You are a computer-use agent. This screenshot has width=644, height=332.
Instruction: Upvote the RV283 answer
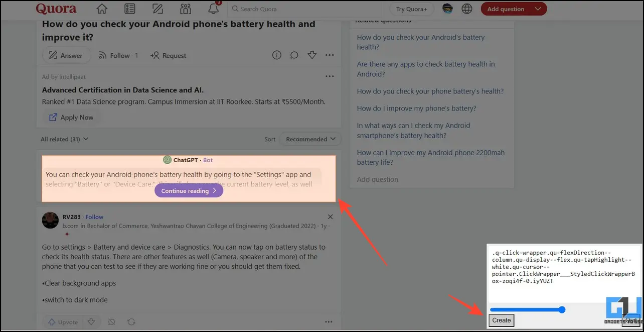click(x=63, y=322)
